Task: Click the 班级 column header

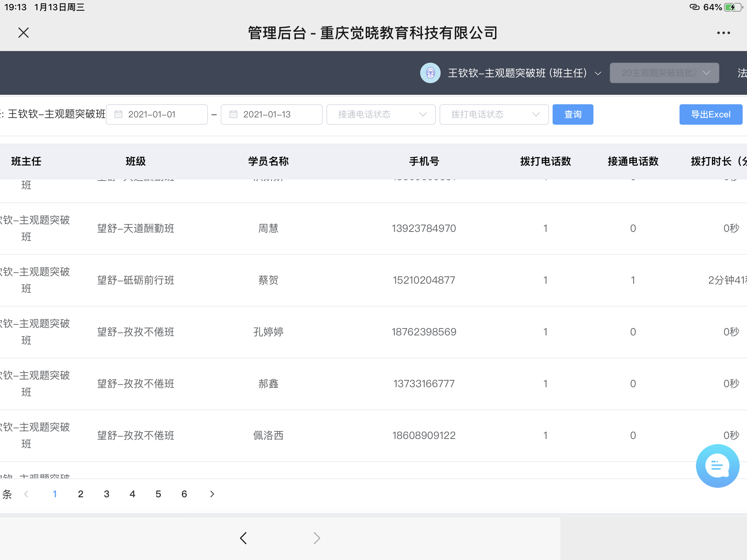Action: click(136, 161)
